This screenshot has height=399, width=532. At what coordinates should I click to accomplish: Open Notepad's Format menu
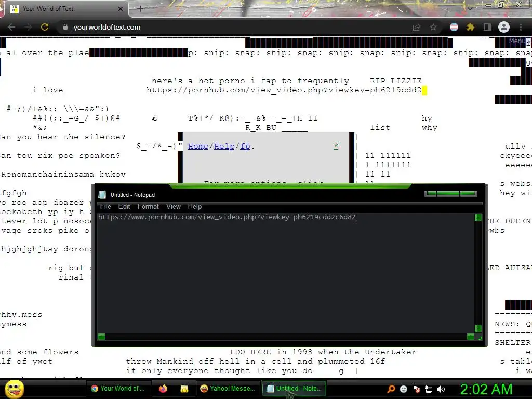coord(148,206)
